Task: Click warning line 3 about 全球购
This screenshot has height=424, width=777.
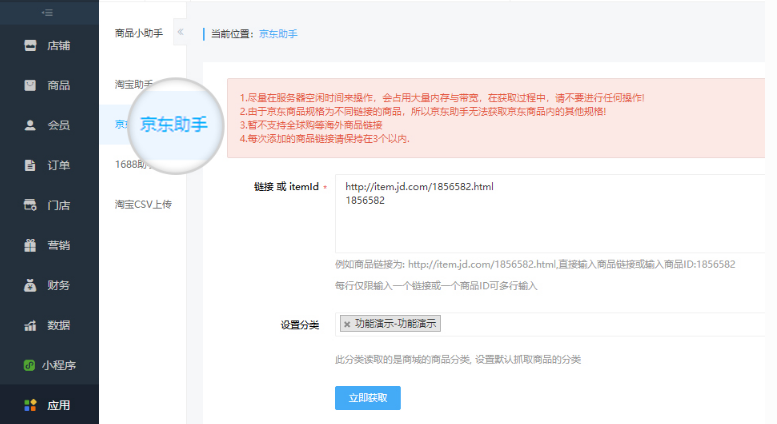Action: click(311, 125)
